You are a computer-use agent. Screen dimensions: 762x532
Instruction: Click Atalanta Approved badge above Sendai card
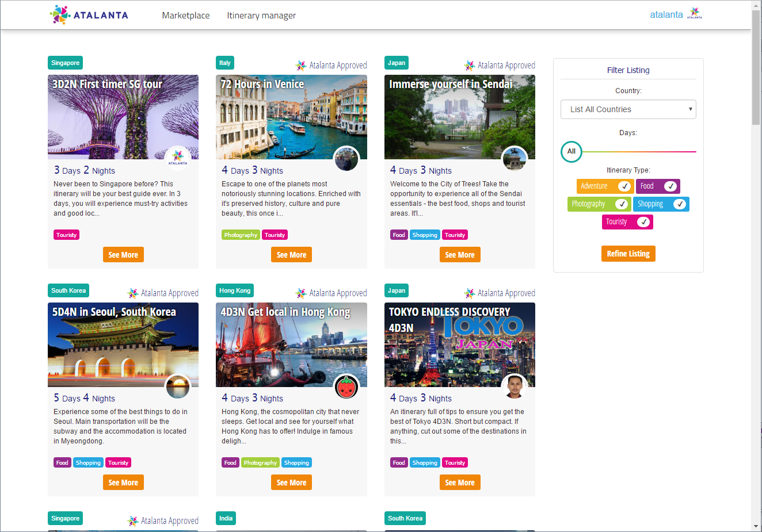coord(500,65)
